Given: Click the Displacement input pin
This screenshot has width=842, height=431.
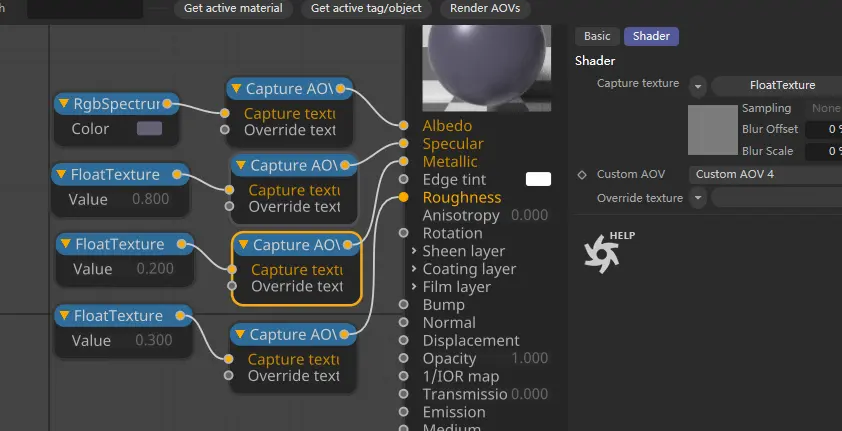Looking at the screenshot, I should [x=403, y=341].
